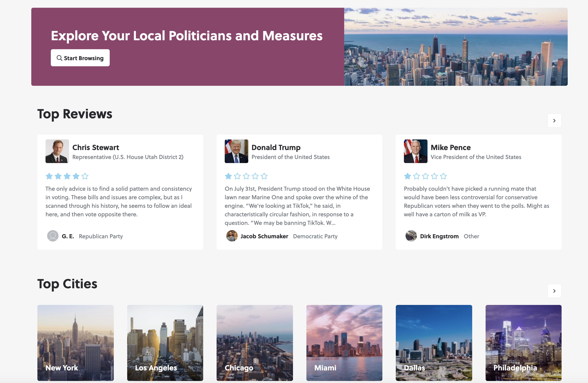The height and width of the screenshot is (383, 588).
Task: Open the Los Angeles city card
Action: 165,343
